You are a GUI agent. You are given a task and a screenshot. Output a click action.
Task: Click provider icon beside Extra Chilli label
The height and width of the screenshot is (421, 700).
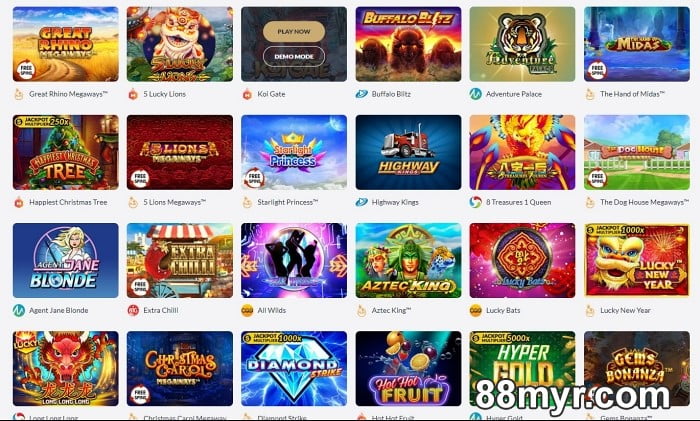point(133,310)
